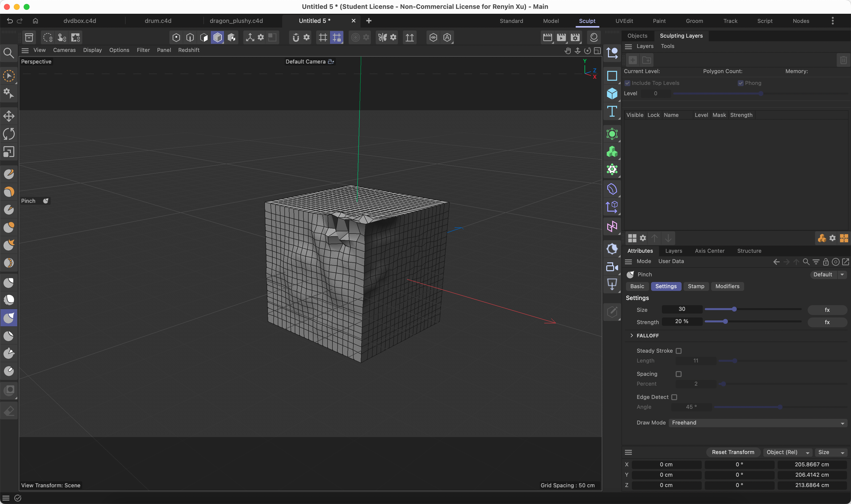Click the delete layer trash icon in Sculpting Layers
This screenshot has height=504, width=851.
click(844, 60)
